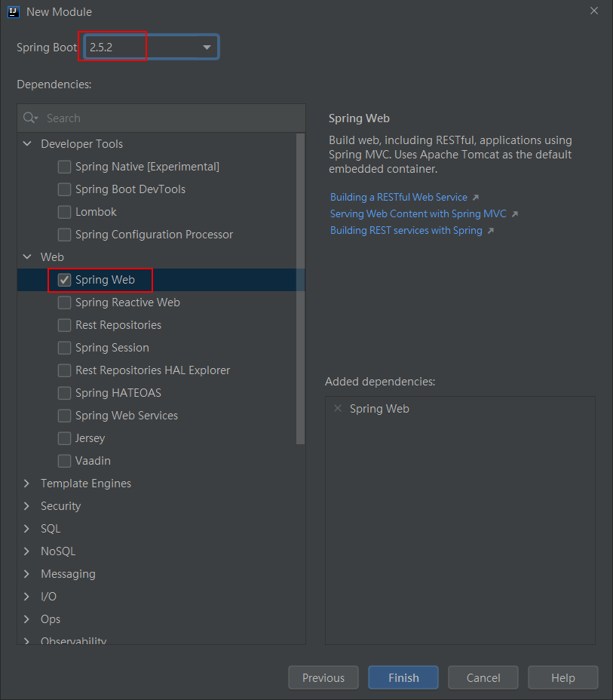Remove Spring Web using the X icon
This screenshot has height=700, width=613.
pyautogui.click(x=338, y=408)
